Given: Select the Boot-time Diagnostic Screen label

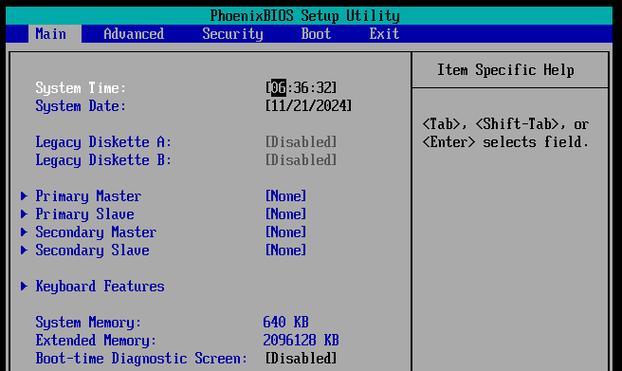Looking at the screenshot, I should coord(141,358).
